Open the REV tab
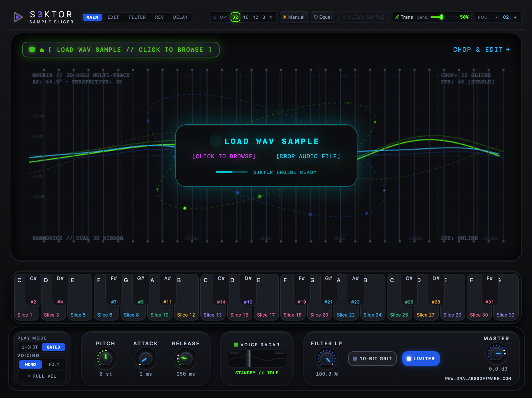The height and width of the screenshot is (398, 532). [x=160, y=17]
